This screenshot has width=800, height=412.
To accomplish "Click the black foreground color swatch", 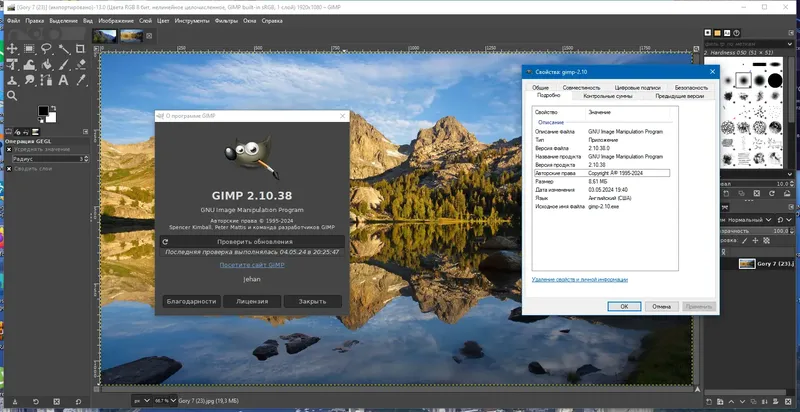I will point(43,111).
